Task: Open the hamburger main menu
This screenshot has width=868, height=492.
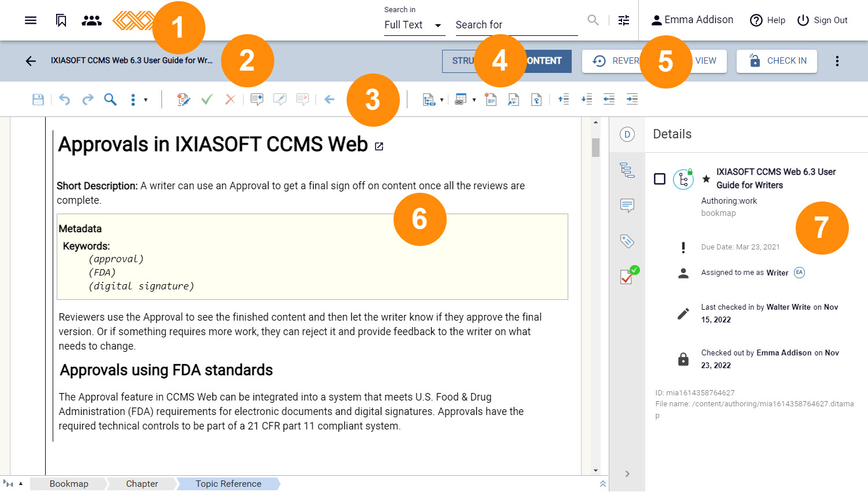Action: point(31,20)
